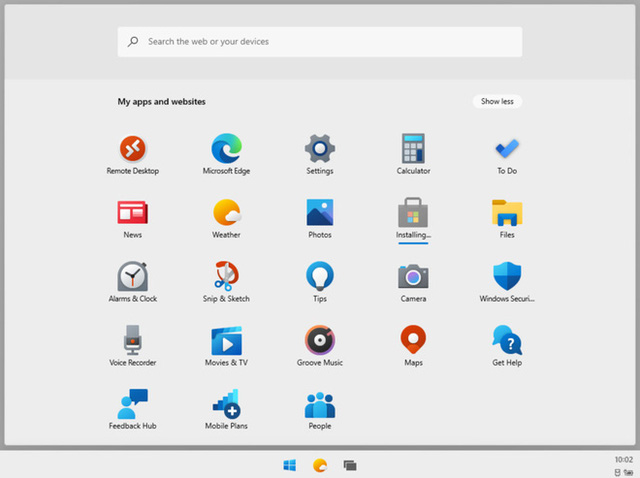Screen dimensions: 640x478
Task: Open the Weather app
Action: (x=226, y=214)
